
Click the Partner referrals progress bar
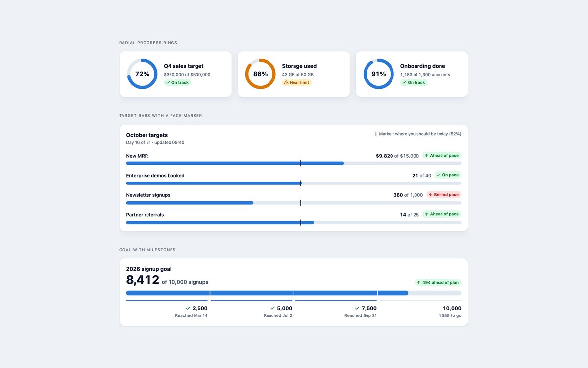tap(294, 222)
